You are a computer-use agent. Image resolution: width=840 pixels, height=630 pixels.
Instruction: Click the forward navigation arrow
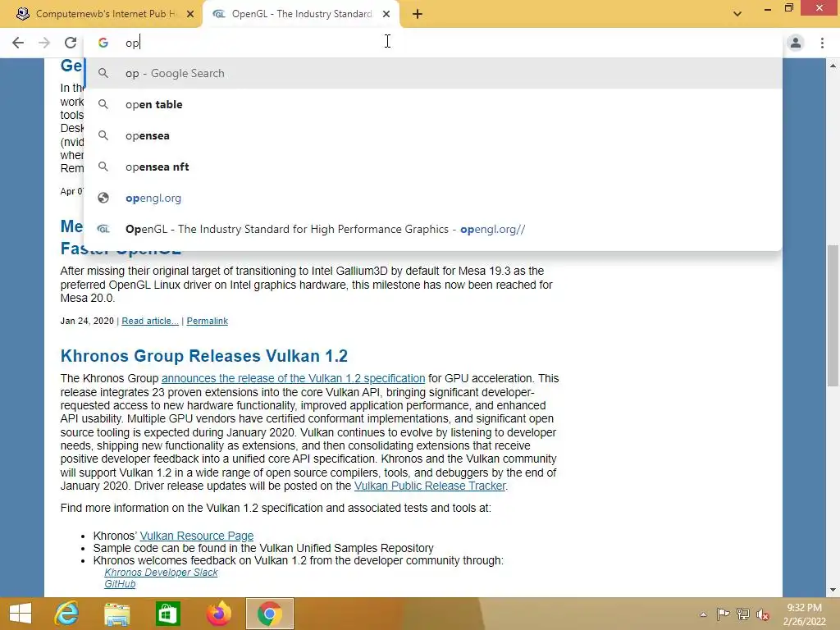pyautogui.click(x=44, y=43)
